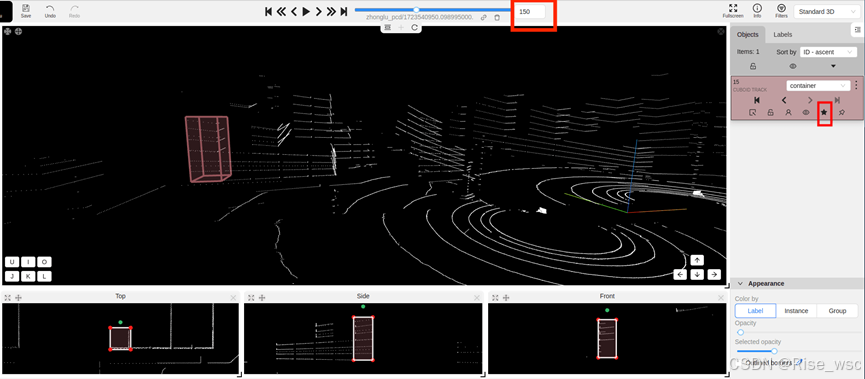Change the container label dropdown
Viewport: 865px width, 379px height.
pyautogui.click(x=818, y=86)
